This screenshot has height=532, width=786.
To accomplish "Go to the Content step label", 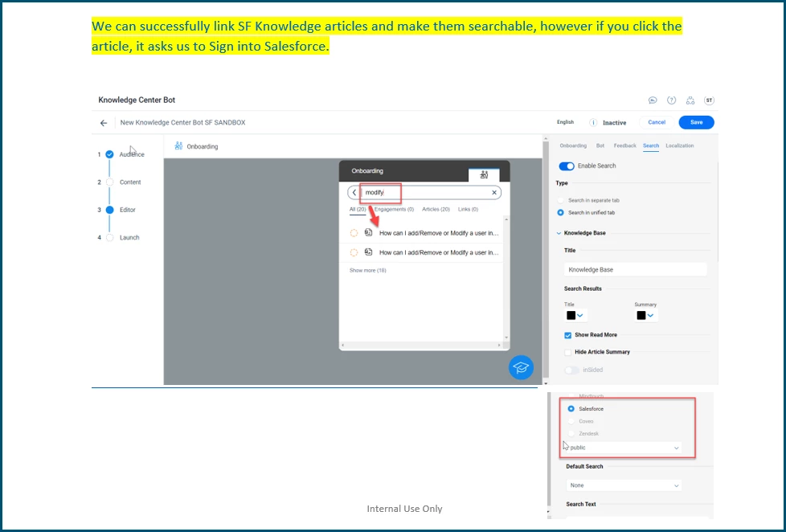I will 130,182.
